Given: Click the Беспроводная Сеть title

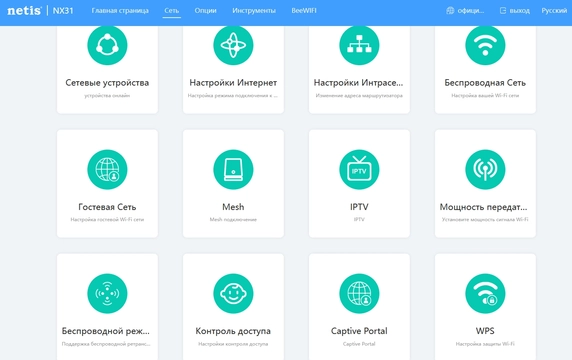Looking at the screenshot, I should 485,83.
